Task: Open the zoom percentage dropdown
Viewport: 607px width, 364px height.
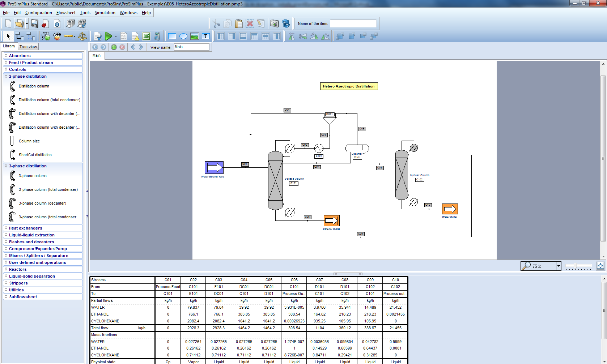Action: click(558, 266)
